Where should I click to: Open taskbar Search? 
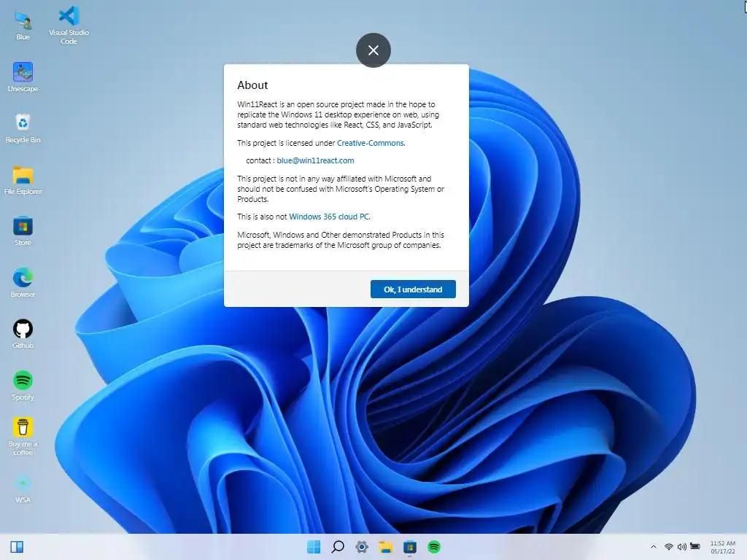(338, 547)
